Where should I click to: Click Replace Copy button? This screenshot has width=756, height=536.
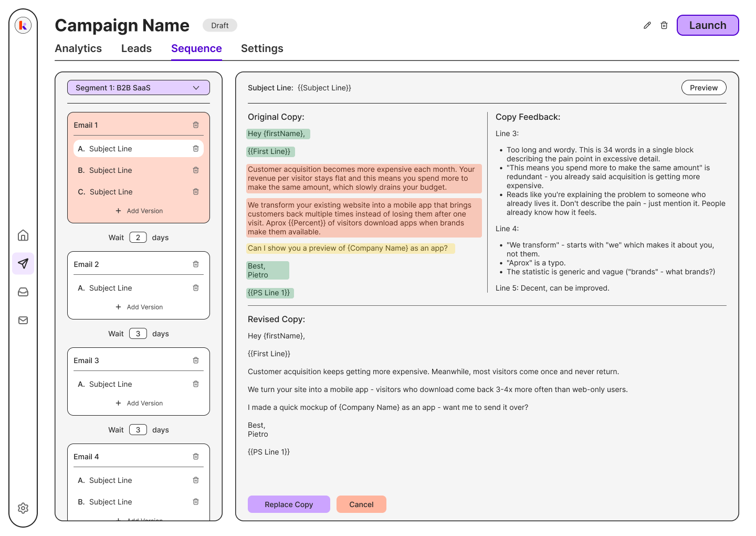[289, 504]
